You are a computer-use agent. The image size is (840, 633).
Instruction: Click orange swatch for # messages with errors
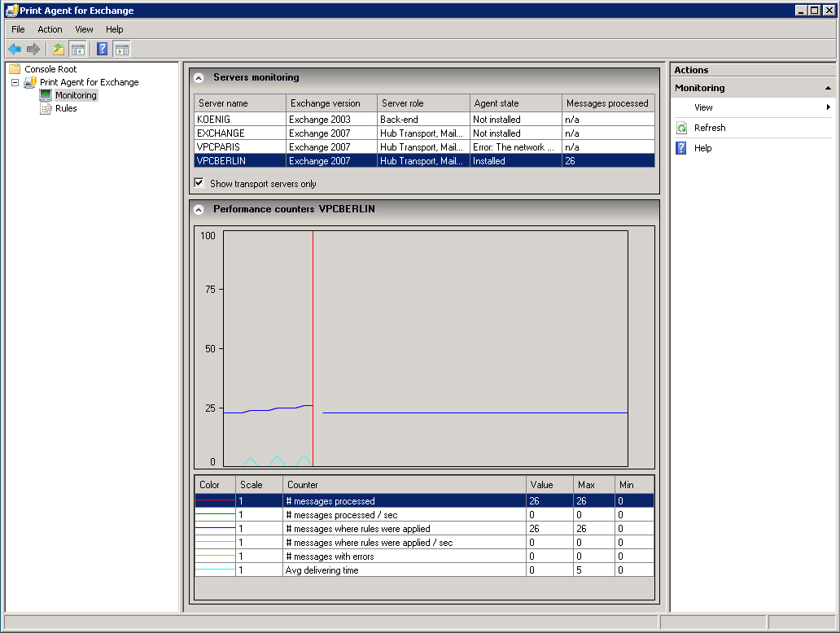tap(216, 557)
